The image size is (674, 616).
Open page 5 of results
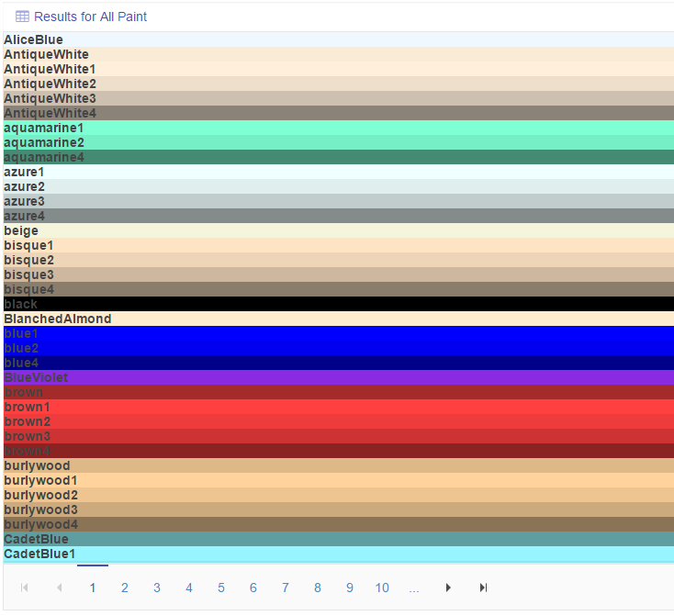(x=221, y=588)
